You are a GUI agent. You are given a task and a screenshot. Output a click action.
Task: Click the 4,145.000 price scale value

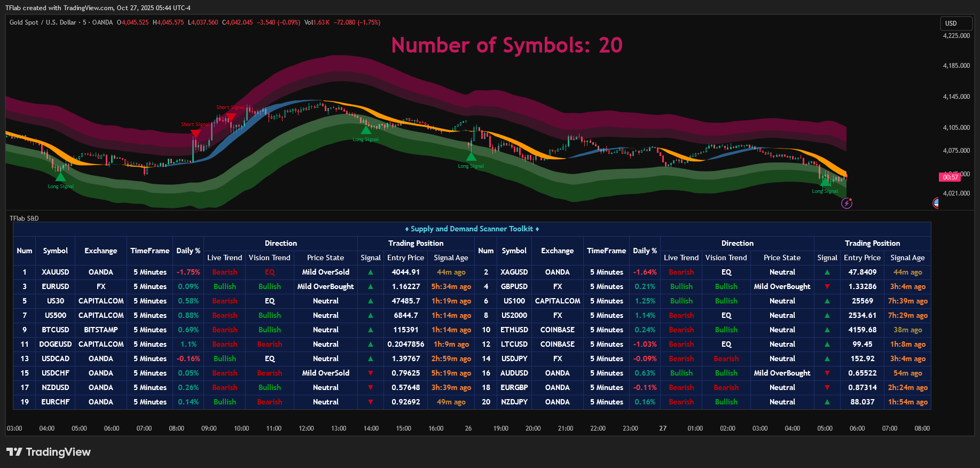click(x=956, y=97)
